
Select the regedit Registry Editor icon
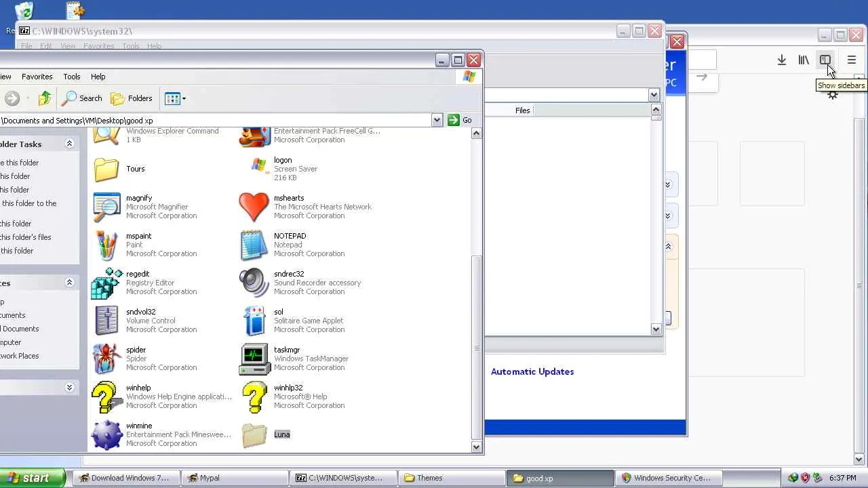[106, 283]
